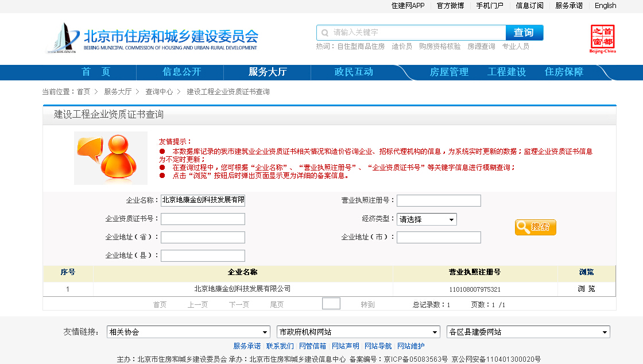This screenshot has width=643, height=364.
Task: Expand the 各区县建委网站 dropdown
Action: click(x=528, y=332)
